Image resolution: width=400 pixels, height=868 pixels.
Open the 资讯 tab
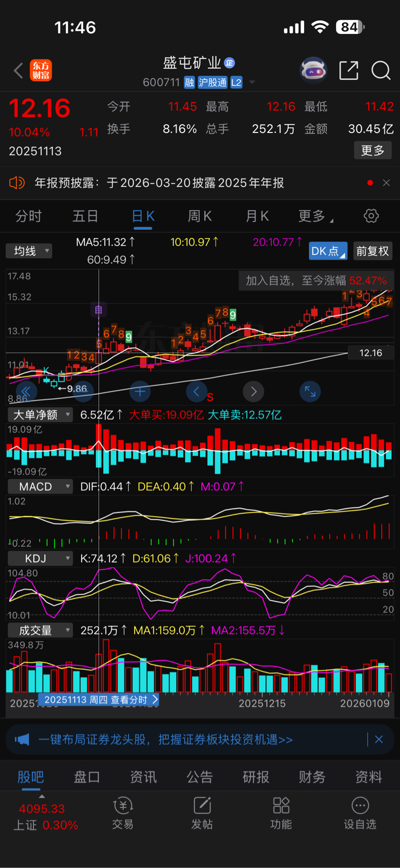click(x=143, y=777)
